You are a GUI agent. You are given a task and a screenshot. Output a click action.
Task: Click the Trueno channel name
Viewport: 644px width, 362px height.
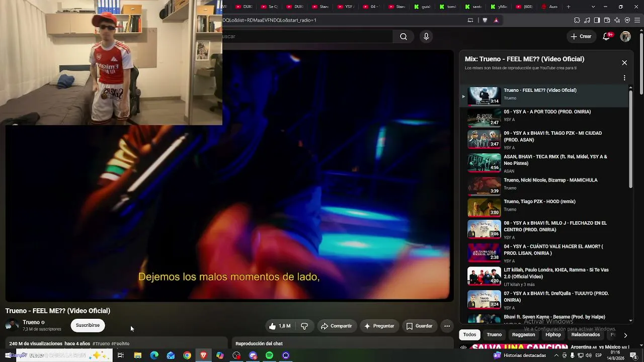(31, 322)
